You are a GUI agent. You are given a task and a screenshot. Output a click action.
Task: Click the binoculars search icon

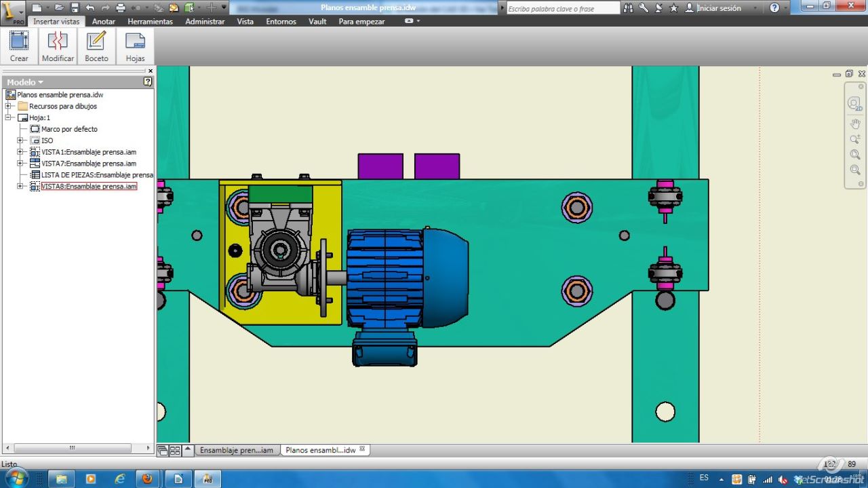pyautogui.click(x=628, y=7)
